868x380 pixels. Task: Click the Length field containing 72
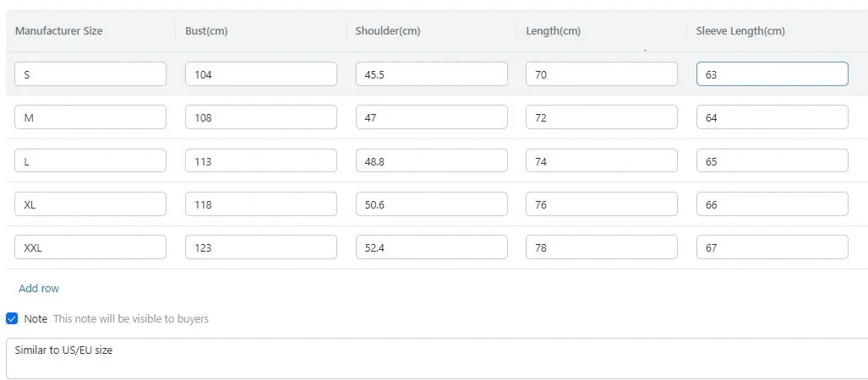coord(601,117)
